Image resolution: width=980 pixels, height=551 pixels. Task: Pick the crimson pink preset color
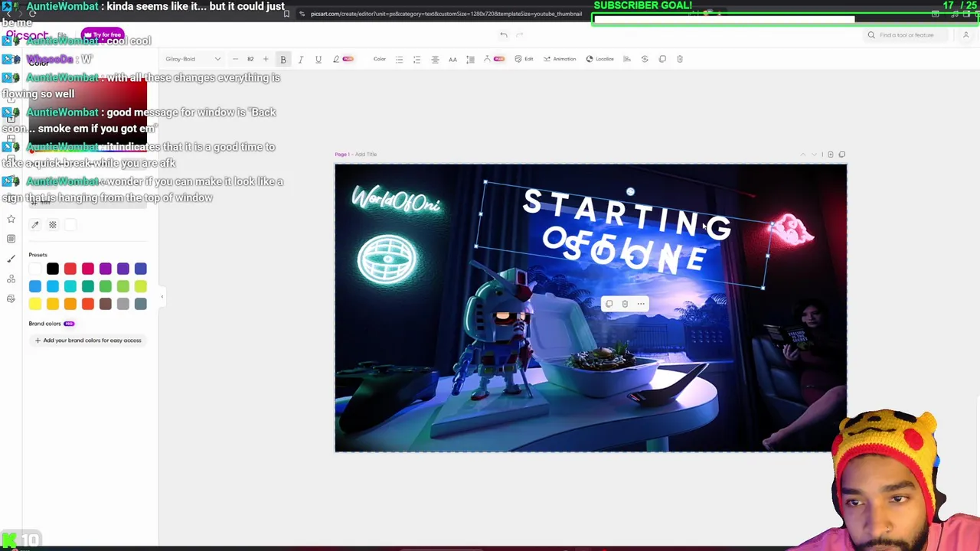coord(88,269)
